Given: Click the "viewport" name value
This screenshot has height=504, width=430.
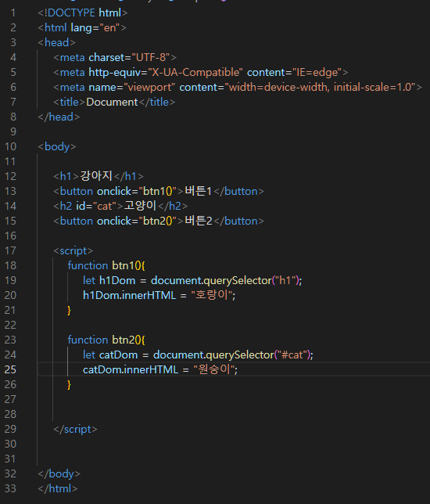Looking at the screenshot, I should [x=149, y=87].
